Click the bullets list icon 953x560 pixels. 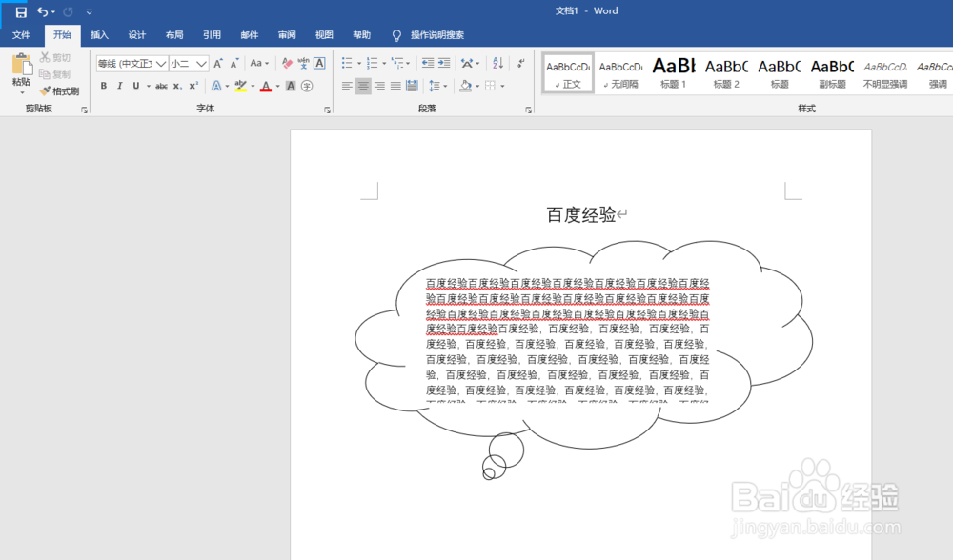point(347,63)
